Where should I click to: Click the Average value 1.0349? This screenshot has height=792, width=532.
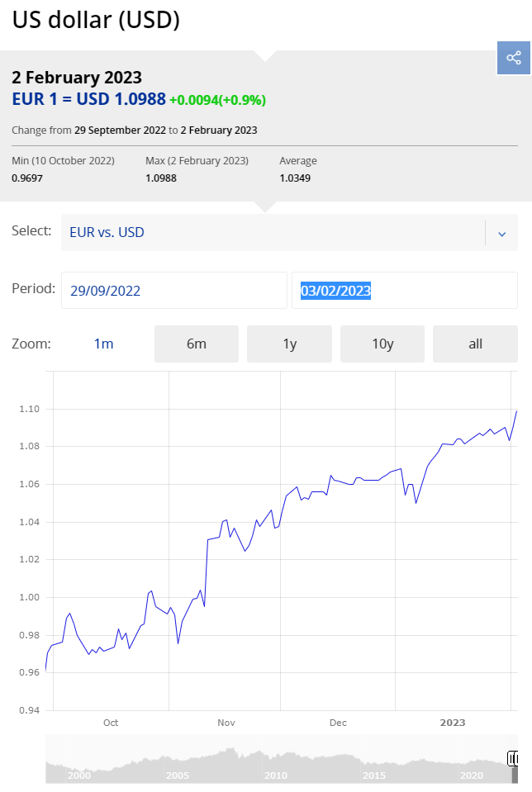[x=295, y=178]
